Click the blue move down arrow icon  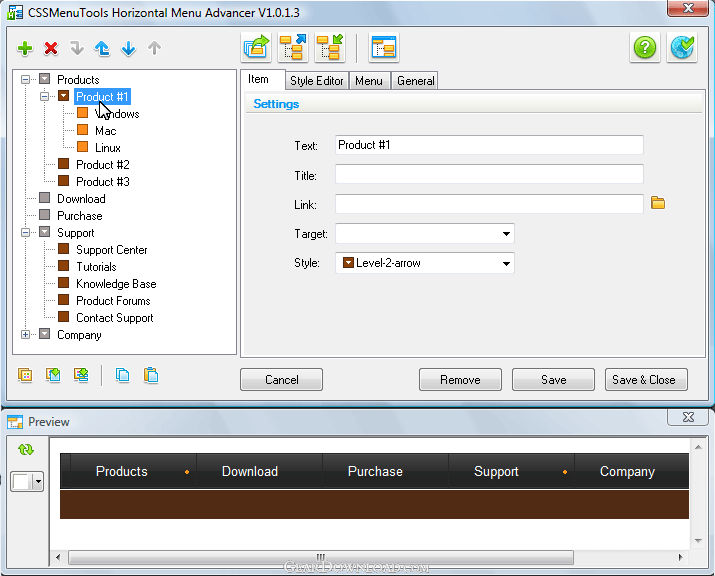tap(129, 48)
